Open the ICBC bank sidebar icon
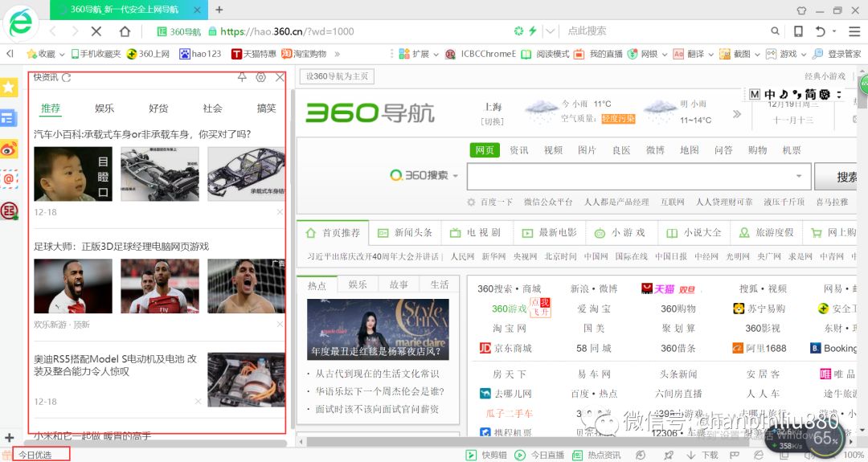868x462 pixels. 10,211
